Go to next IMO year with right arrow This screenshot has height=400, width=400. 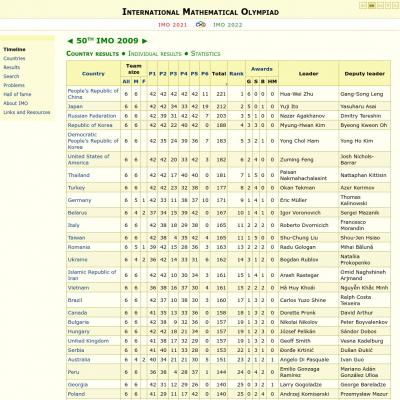point(145,41)
